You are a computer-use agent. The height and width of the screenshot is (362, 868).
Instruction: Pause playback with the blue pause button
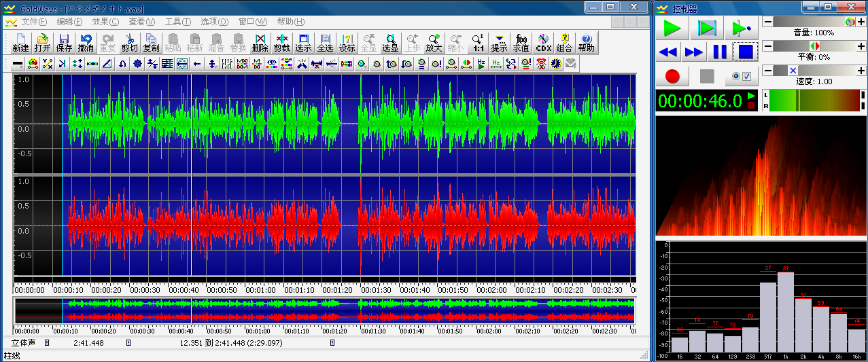[x=720, y=52]
